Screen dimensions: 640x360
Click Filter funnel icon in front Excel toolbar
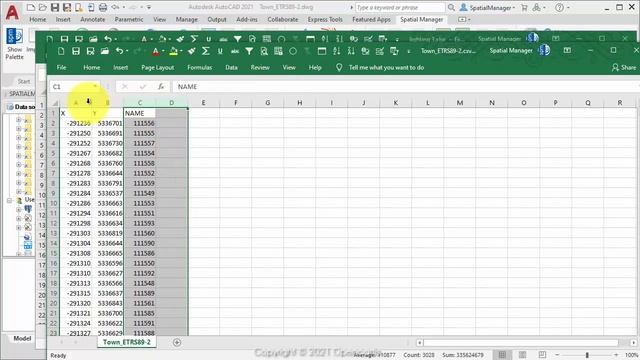[x=249, y=51]
